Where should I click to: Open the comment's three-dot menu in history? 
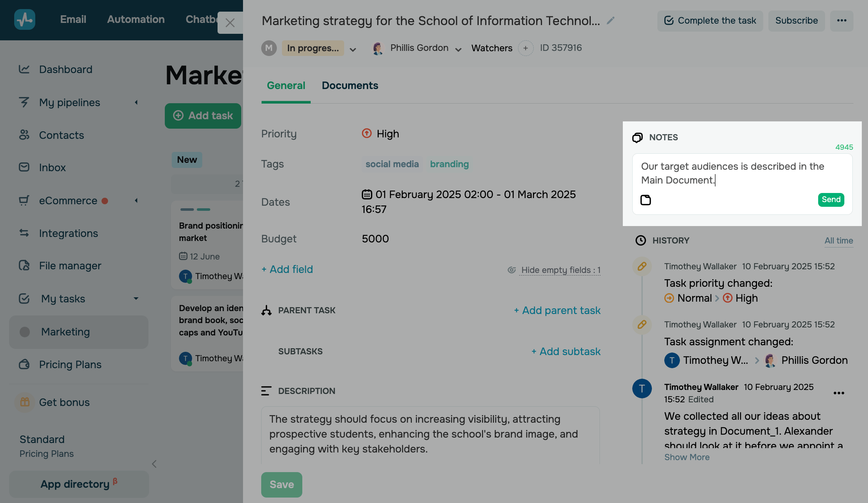click(839, 393)
